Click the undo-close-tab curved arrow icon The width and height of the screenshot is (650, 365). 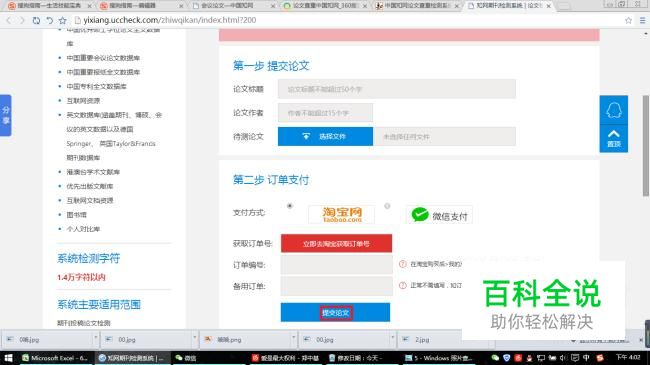(49, 20)
